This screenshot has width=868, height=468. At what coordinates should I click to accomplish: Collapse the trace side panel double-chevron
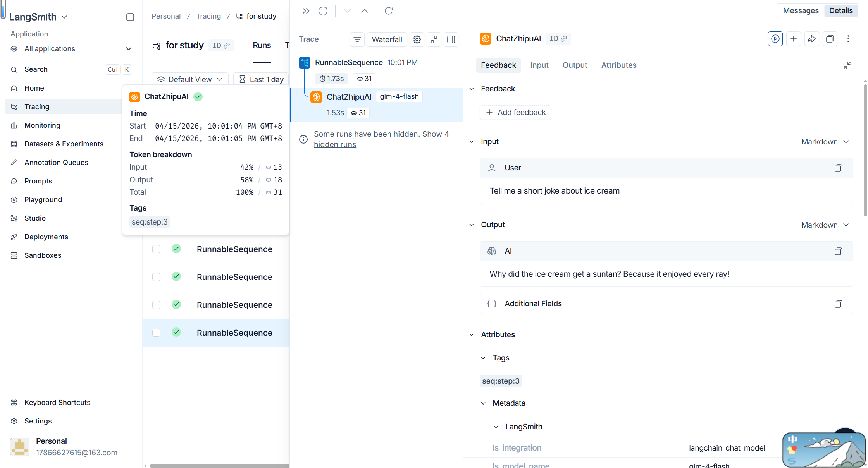pos(306,11)
